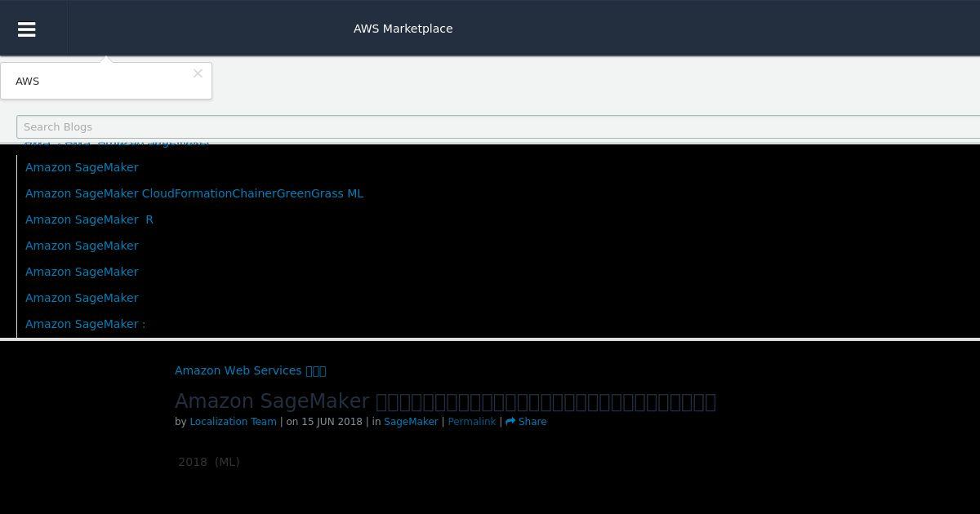
Task: Open the AWS Marketplace header title
Action: click(x=403, y=29)
